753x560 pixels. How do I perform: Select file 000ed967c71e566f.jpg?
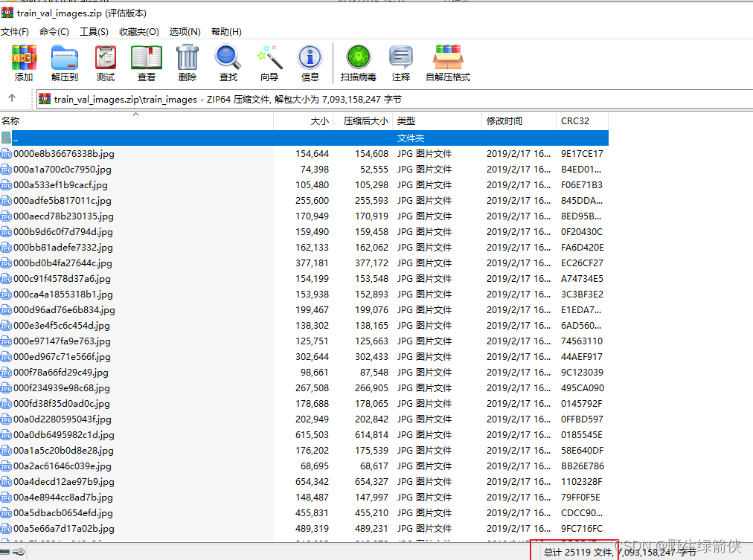pyautogui.click(x=62, y=357)
